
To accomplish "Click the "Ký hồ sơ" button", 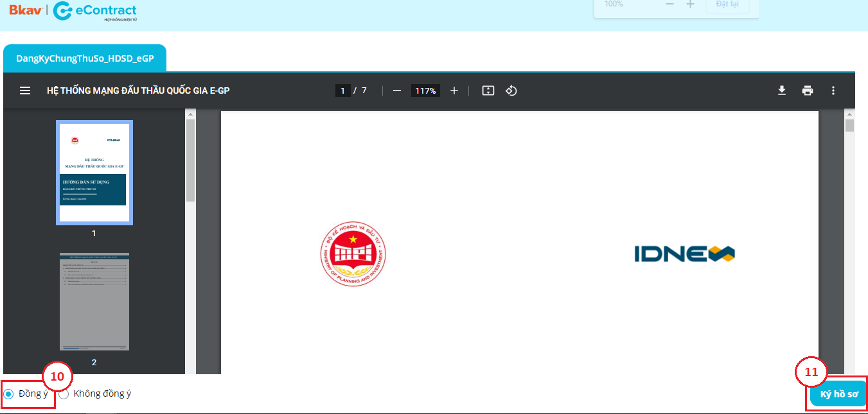I will point(838,394).
